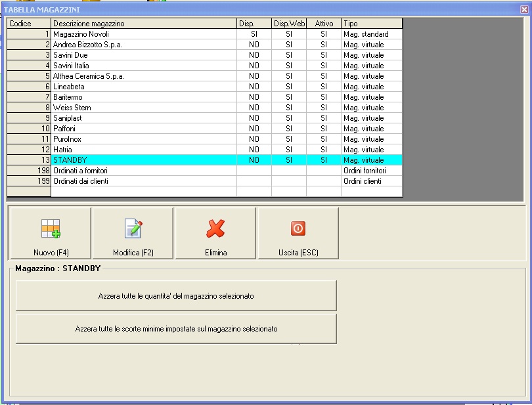The height and width of the screenshot is (405, 532).
Task: Click the red X Elimina icon
Action: tap(215, 228)
